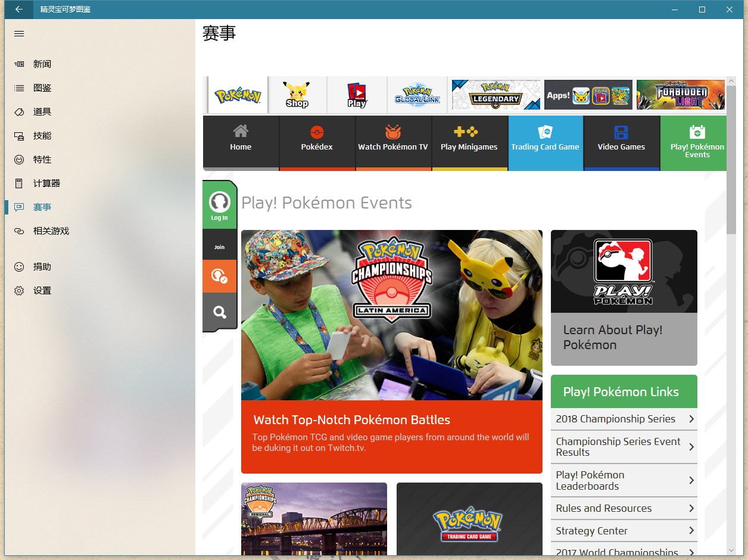
Task: Click the Play! Pokémon Events calendar icon
Action: 697,132
